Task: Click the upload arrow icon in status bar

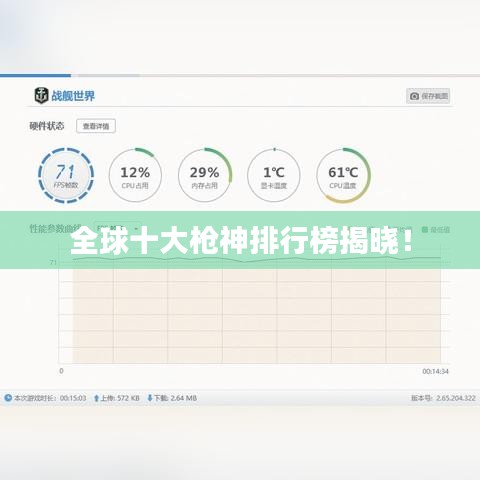Action: pos(96,398)
